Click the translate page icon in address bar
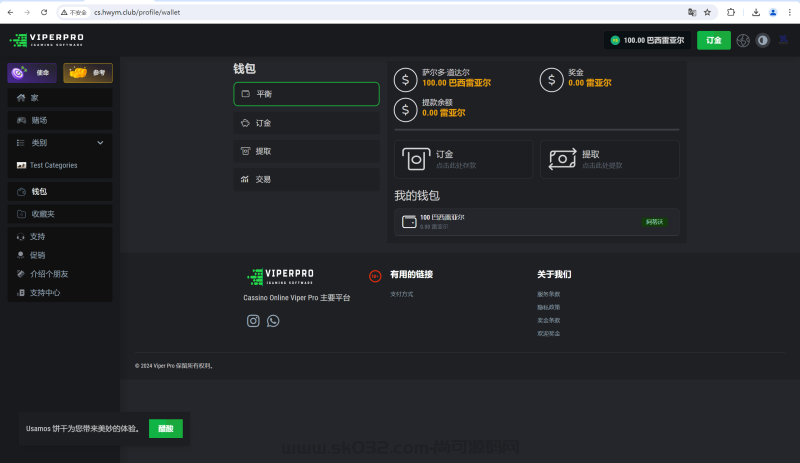The height and width of the screenshot is (463, 800). coord(691,12)
